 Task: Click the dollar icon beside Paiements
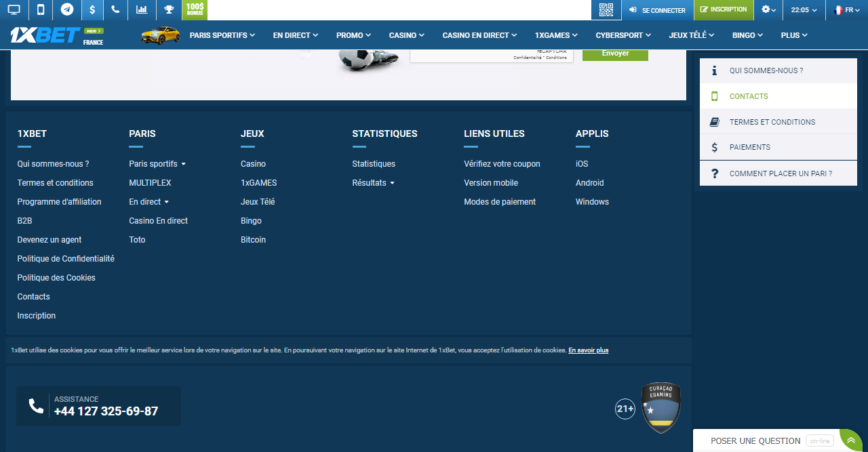tap(714, 147)
